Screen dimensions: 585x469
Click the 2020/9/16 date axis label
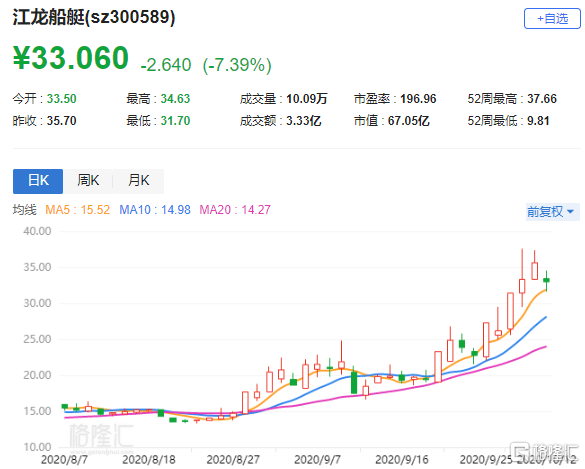[x=402, y=460]
